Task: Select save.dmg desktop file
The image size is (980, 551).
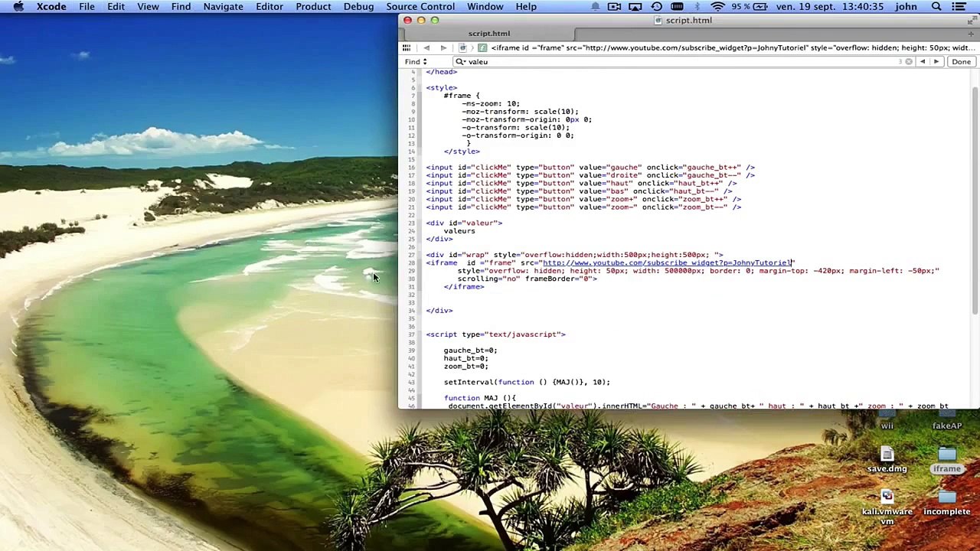Action: point(887,460)
